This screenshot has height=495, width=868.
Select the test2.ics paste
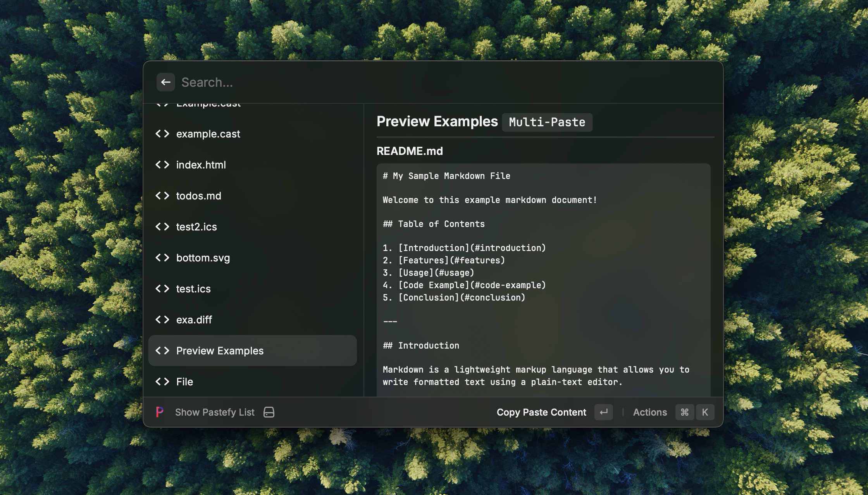[x=196, y=227]
